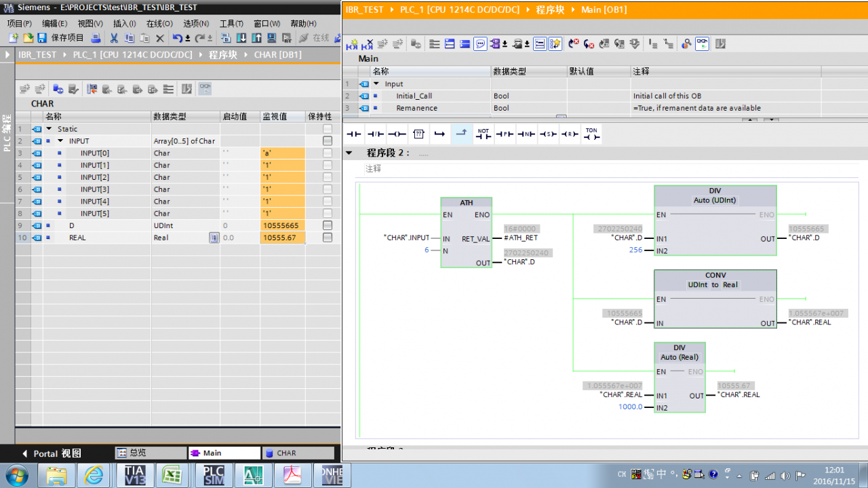Insert a normally closed contact
Viewport: 868px width, 488px height.
(x=375, y=134)
